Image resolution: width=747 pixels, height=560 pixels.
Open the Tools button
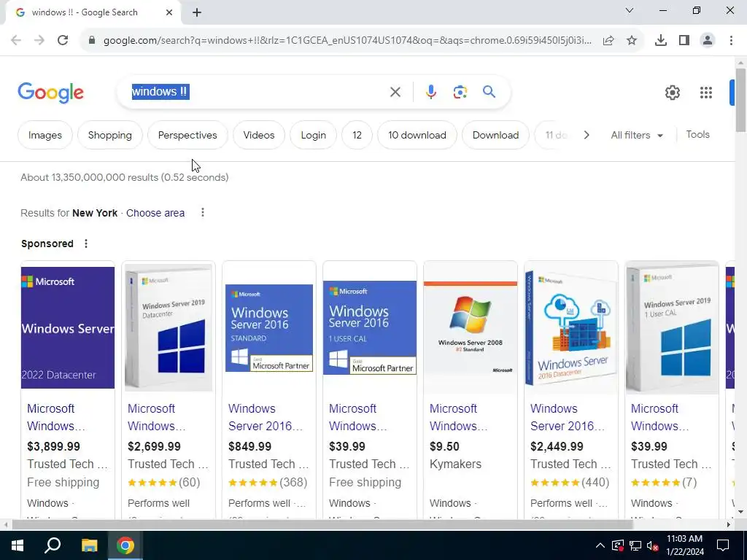click(697, 135)
